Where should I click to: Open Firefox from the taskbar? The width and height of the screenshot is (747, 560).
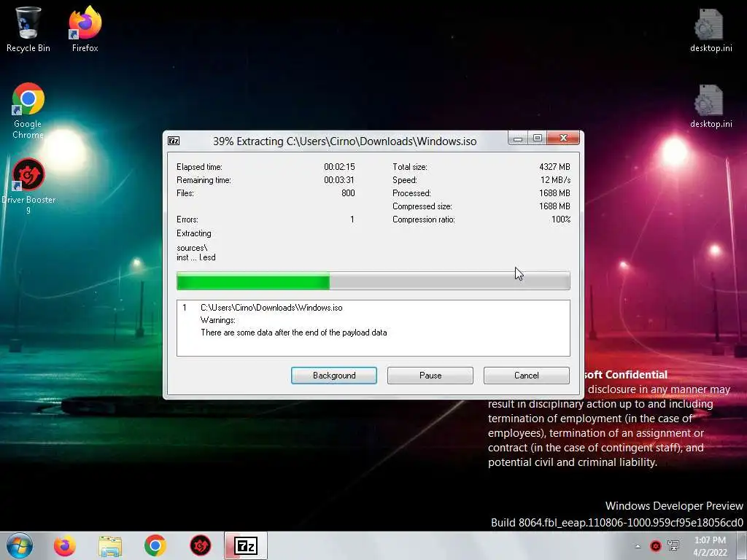point(64,545)
